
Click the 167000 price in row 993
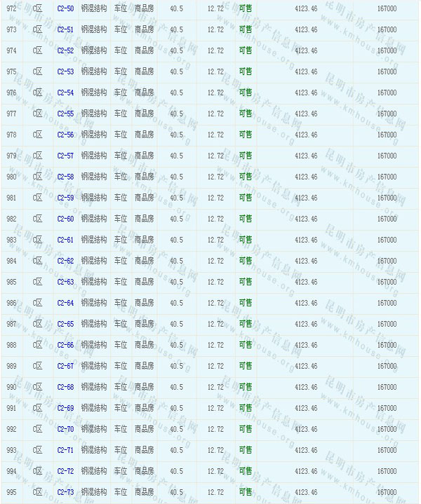[x=387, y=450]
